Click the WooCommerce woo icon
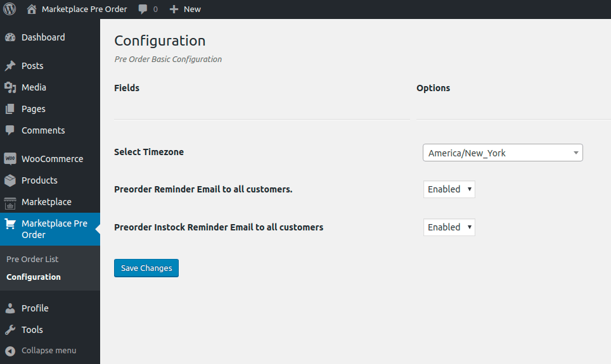 [10, 159]
